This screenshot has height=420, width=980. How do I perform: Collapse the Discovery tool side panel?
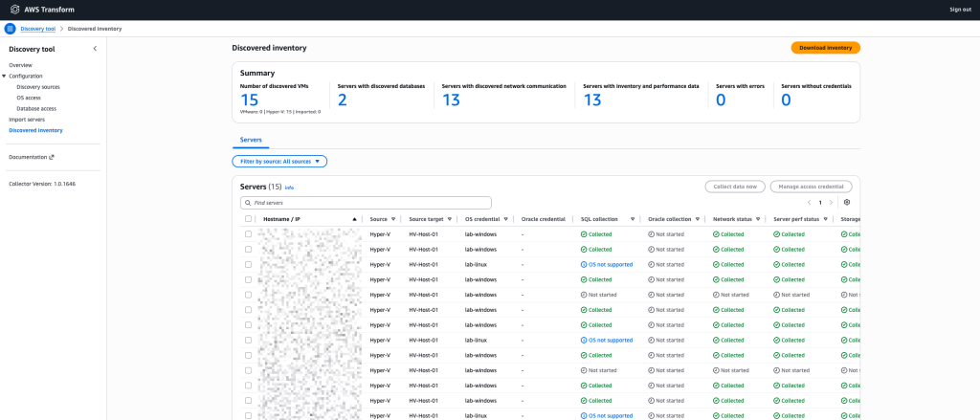tap(95, 49)
